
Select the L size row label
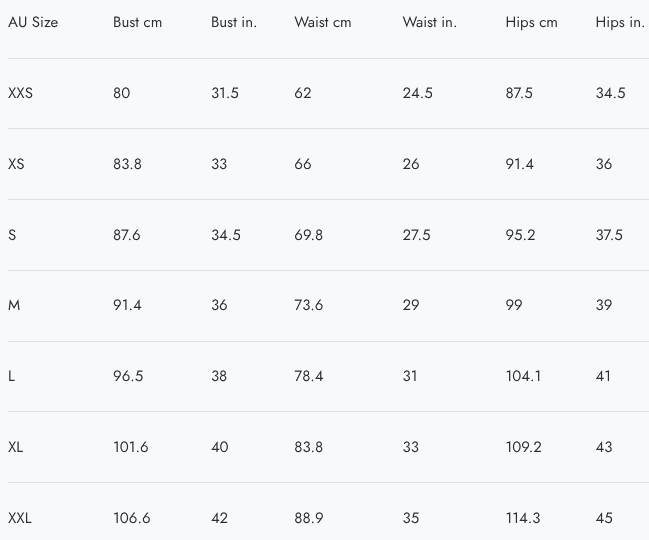coord(12,376)
